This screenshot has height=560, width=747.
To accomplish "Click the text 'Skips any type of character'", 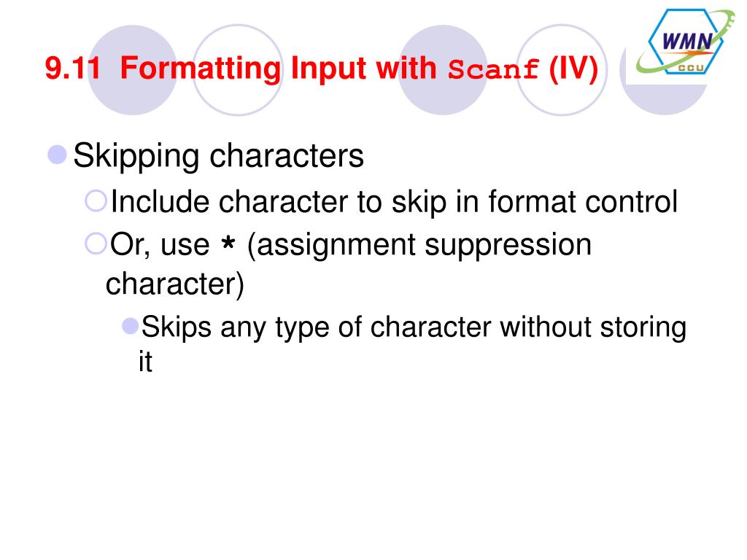I will (x=317, y=327).
